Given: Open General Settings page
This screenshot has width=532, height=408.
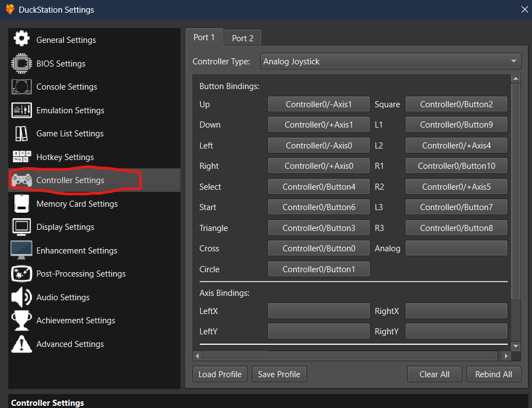Looking at the screenshot, I should (94, 40).
